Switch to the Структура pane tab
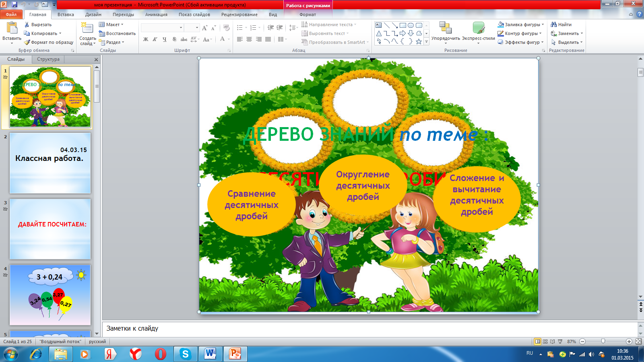The width and height of the screenshot is (644, 362). pyautogui.click(x=48, y=59)
